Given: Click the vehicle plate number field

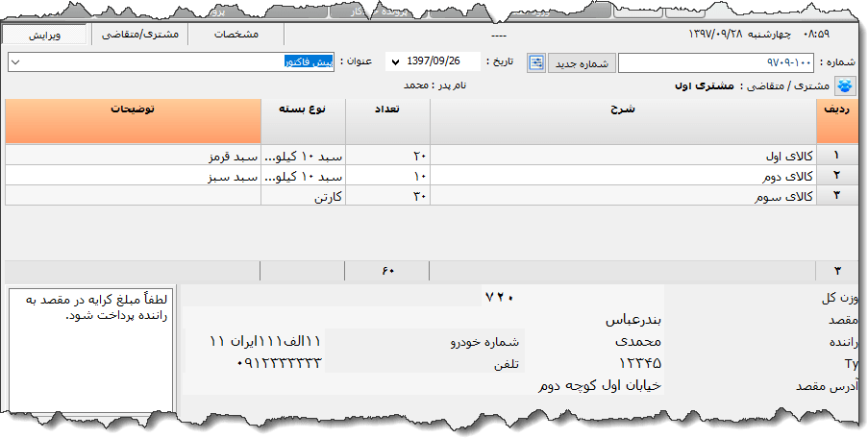Looking at the screenshot, I should click(x=265, y=341).
